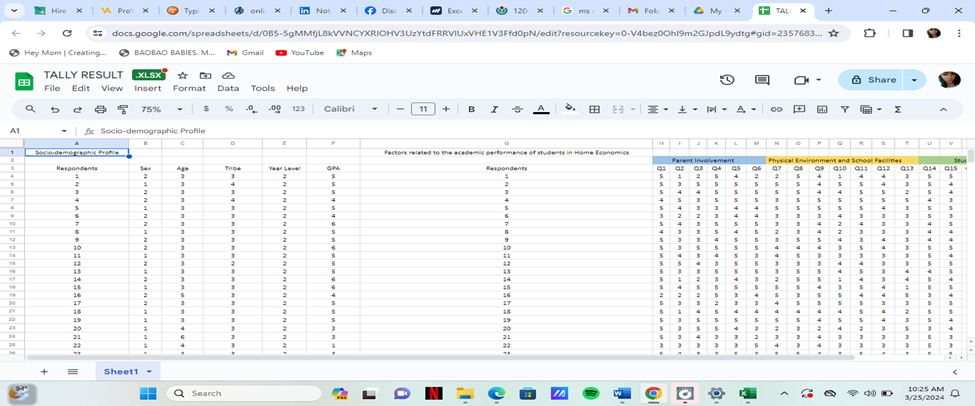Open the Format menu
Viewport: 975px width, 406px height.
[x=189, y=88]
